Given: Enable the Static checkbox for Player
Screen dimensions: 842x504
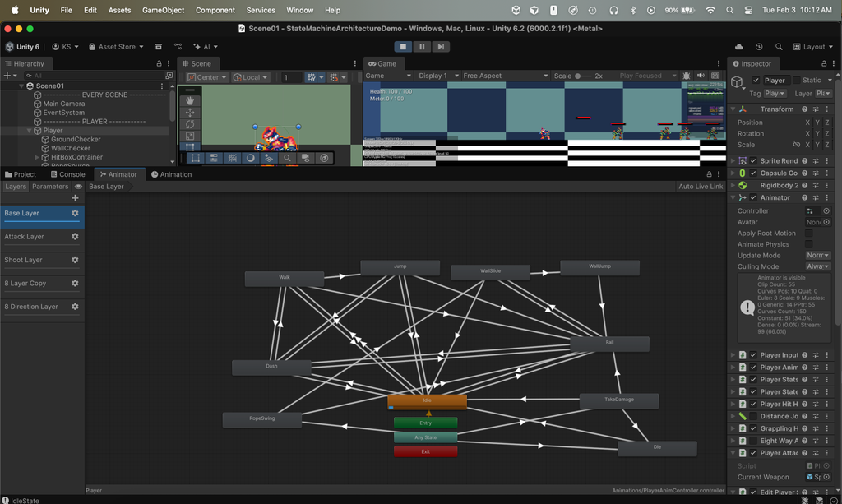Looking at the screenshot, I should click(x=795, y=80).
